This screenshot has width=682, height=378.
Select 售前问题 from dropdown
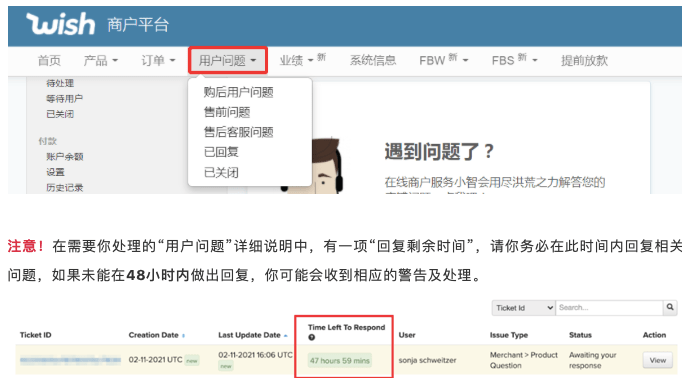coord(227,112)
